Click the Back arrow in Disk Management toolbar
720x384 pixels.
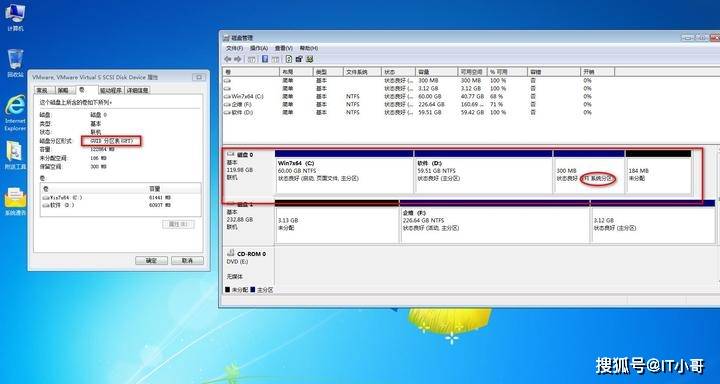tap(228, 59)
